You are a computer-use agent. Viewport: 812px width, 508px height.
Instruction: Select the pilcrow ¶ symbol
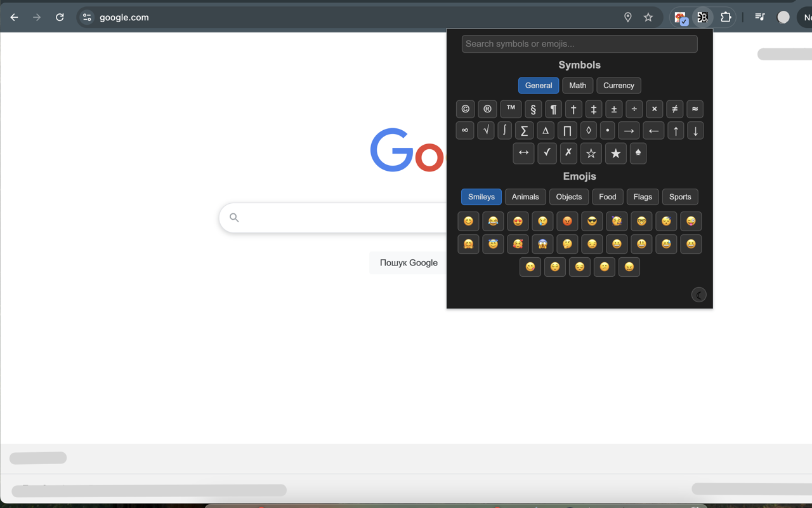tap(553, 109)
